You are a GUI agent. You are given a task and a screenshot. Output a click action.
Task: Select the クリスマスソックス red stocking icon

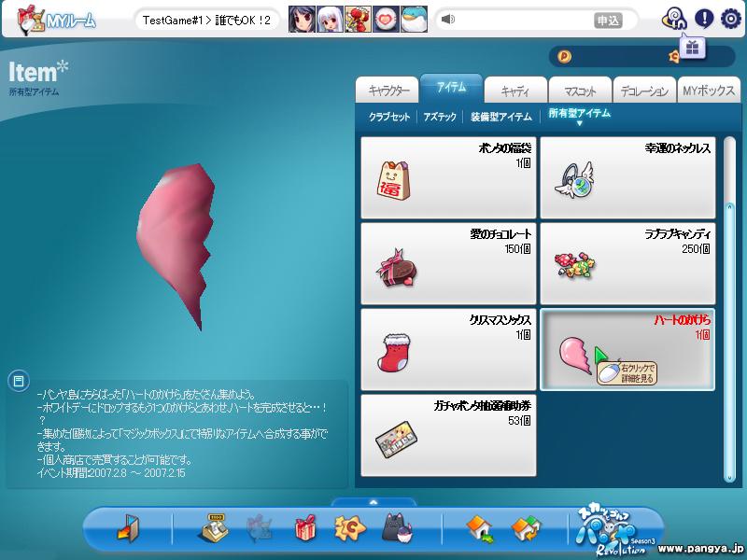[x=394, y=353]
